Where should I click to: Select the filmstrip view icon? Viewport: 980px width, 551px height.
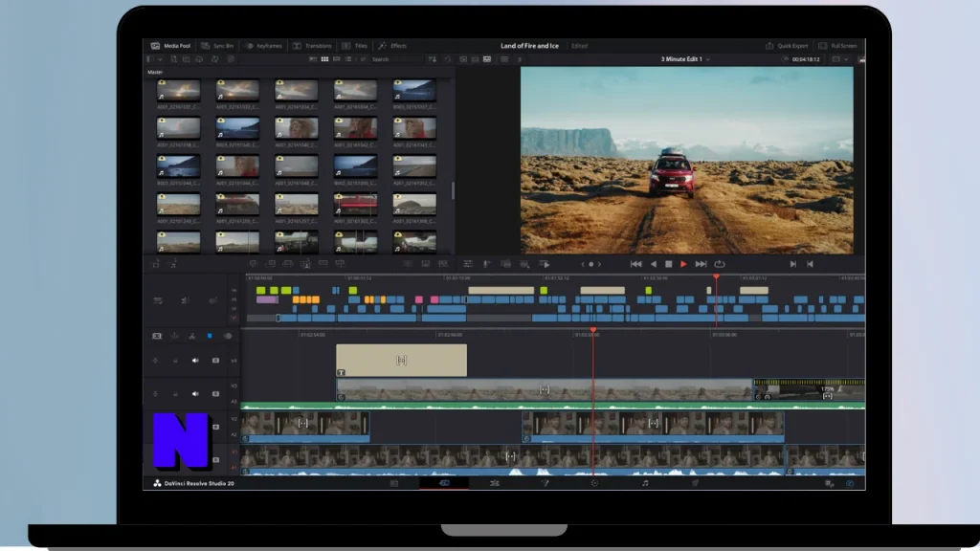tap(336, 59)
